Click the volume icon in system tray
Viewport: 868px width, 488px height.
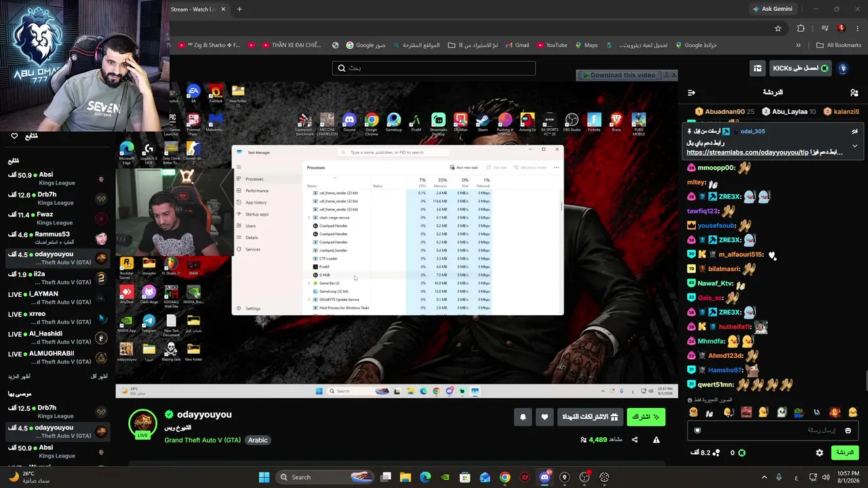tap(825, 477)
